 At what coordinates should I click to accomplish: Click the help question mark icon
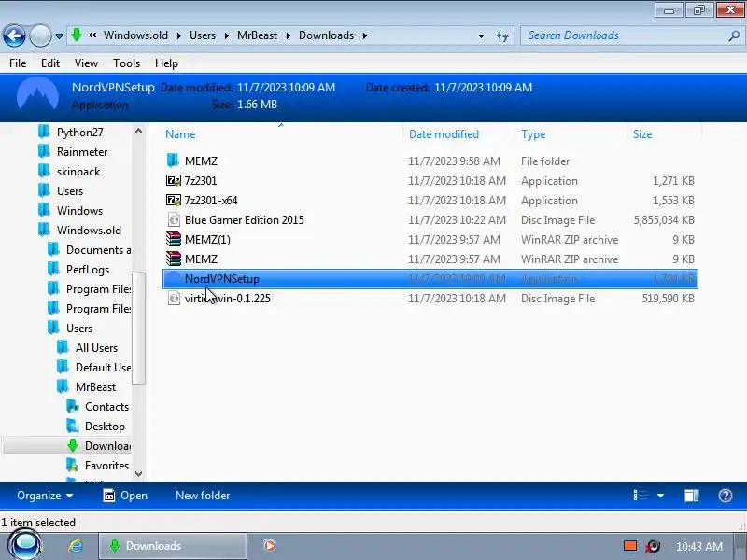click(x=726, y=496)
